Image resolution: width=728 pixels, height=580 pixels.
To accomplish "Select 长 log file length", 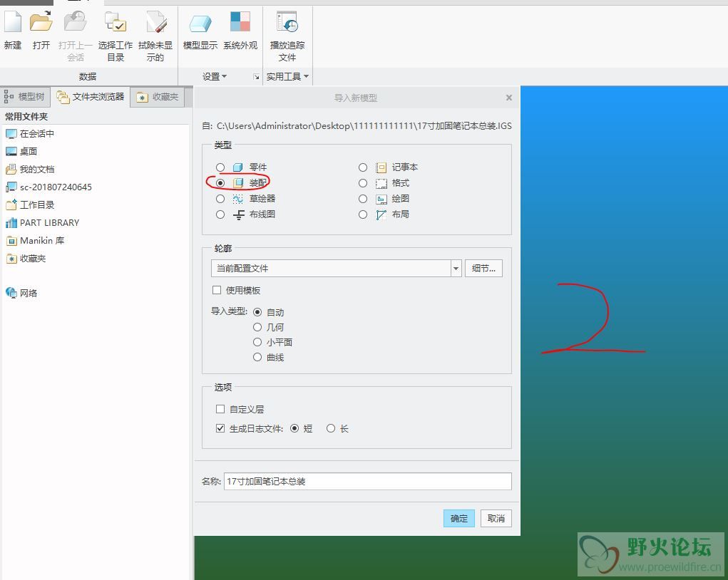I will point(331,428).
